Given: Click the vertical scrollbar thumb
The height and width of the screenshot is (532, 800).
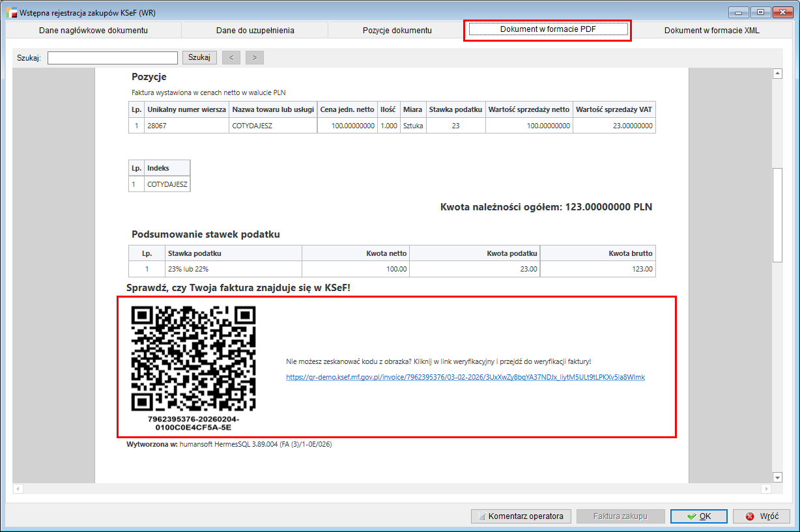Looking at the screenshot, I should (777, 215).
